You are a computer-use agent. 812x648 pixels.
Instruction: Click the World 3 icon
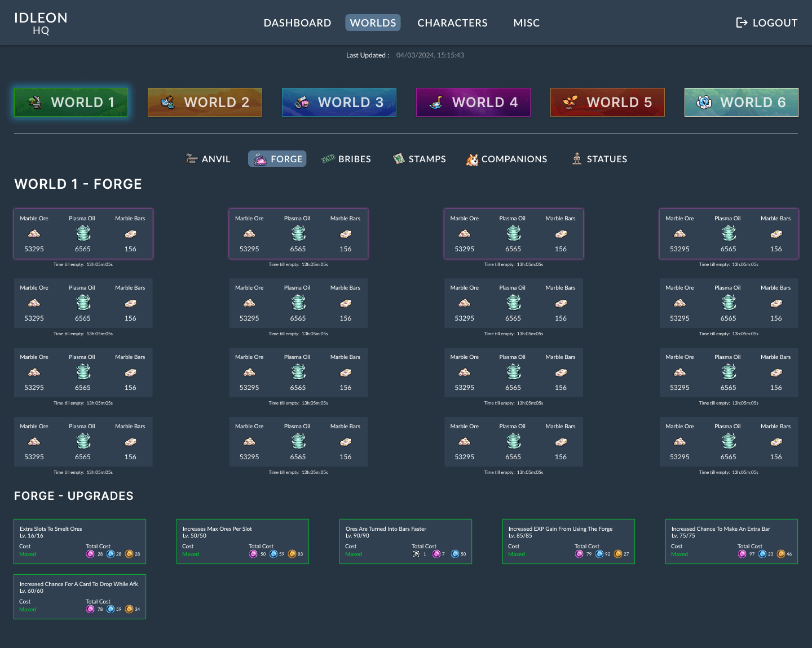coord(302,102)
